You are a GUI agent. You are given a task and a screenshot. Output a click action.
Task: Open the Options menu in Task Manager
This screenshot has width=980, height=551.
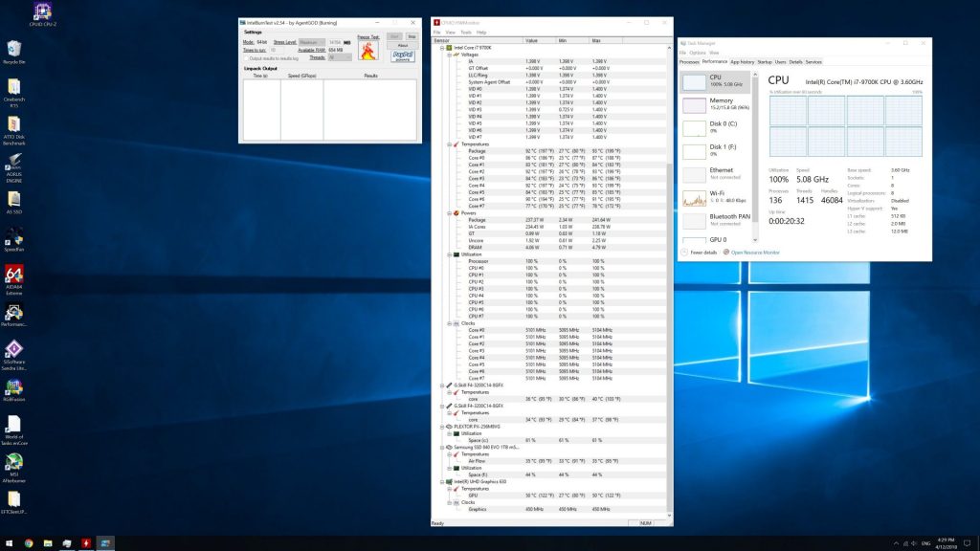698,54
